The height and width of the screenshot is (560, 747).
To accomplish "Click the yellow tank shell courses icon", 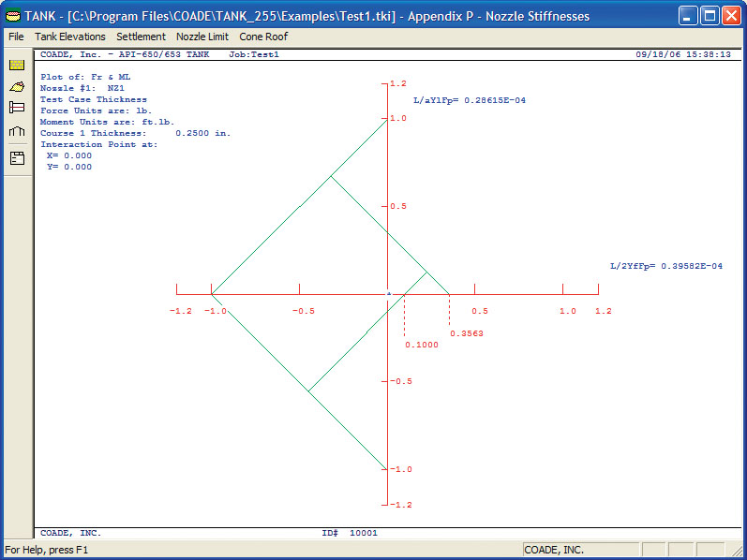I will tap(16, 65).
